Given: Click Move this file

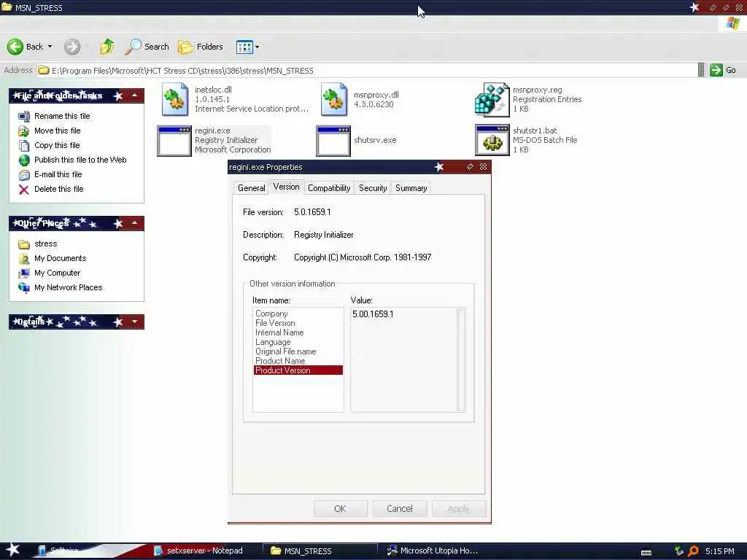Looking at the screenshot, I should pyautogui.click(x=57, y=131).
